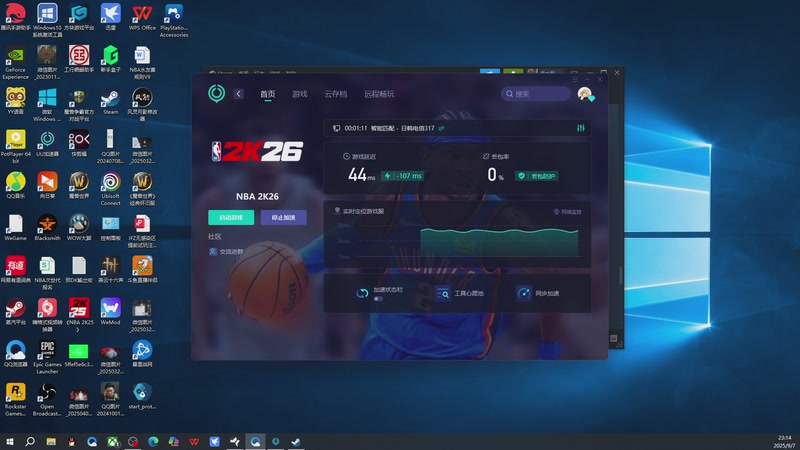Open Tencent mobile game assistant desktop icon
The image size is (800, 450).
(15, 16)
